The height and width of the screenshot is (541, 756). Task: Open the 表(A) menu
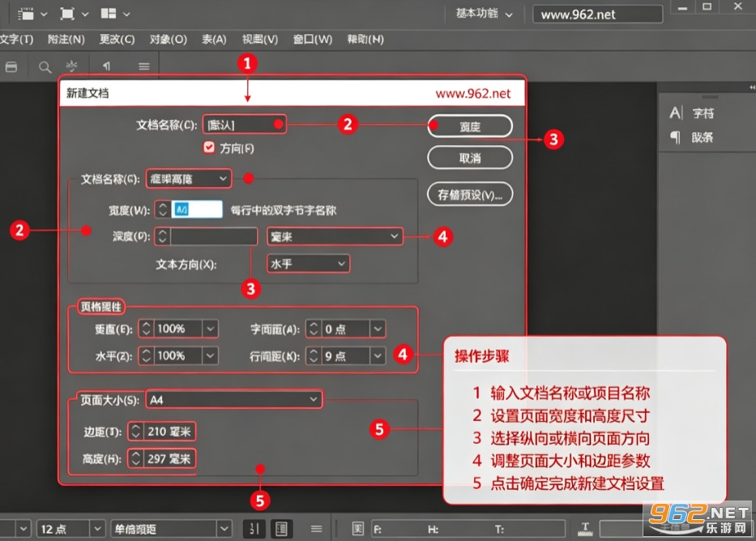coord(214,40)
